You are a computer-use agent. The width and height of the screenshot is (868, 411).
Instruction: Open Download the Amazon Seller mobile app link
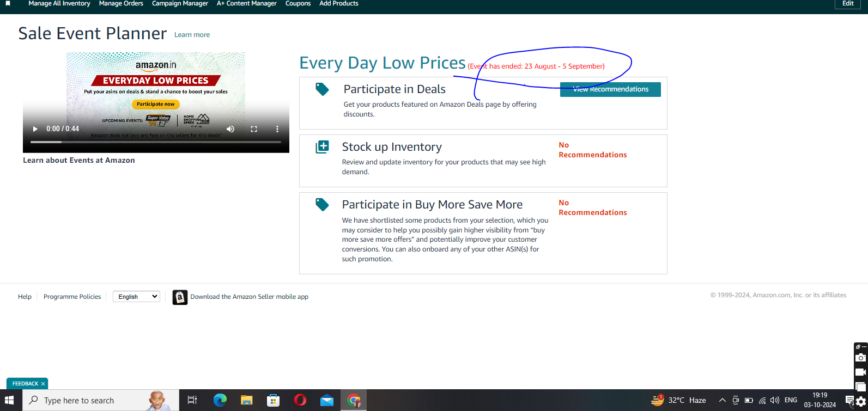click(249, 297)
